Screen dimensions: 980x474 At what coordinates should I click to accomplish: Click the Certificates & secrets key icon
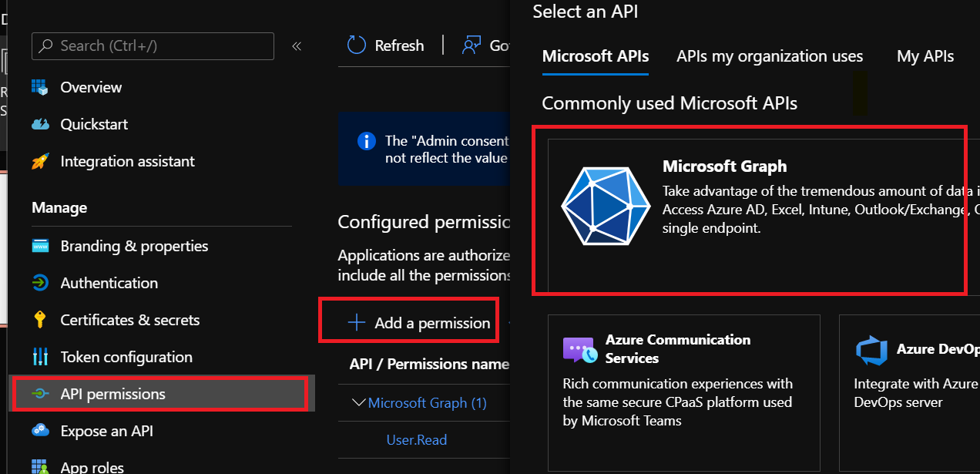(x=40, y=320)
